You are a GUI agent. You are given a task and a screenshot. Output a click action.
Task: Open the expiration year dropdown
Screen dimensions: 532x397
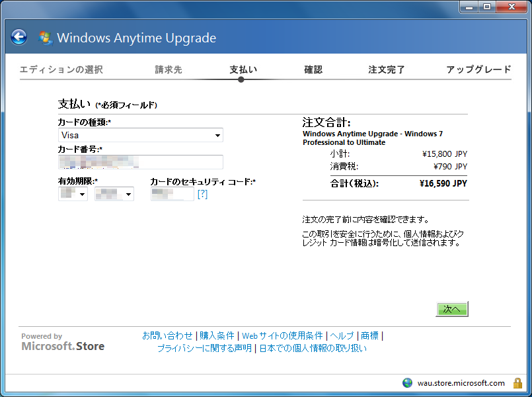tap(114, 194)
